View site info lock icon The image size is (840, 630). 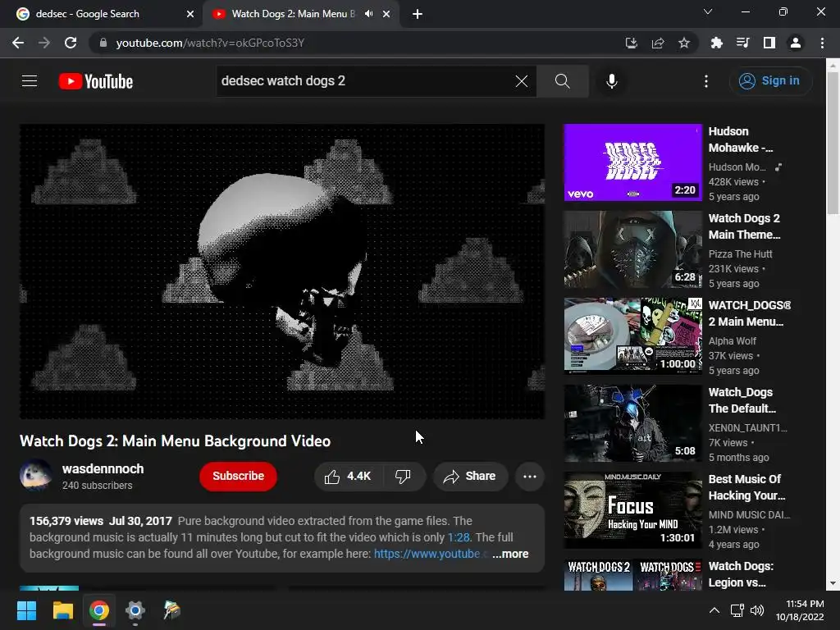pyautogui.click(x=103, y=43)
